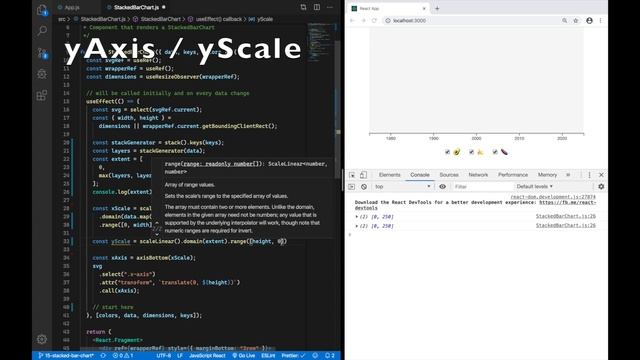This screenshot has height=360, width=640.
Task: Open the Memory tab in DevTools
Action: [547, 175]
